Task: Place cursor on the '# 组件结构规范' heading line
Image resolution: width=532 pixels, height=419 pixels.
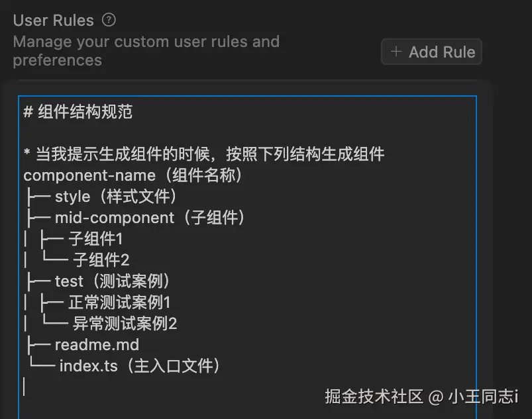Action: pos(78,112)
